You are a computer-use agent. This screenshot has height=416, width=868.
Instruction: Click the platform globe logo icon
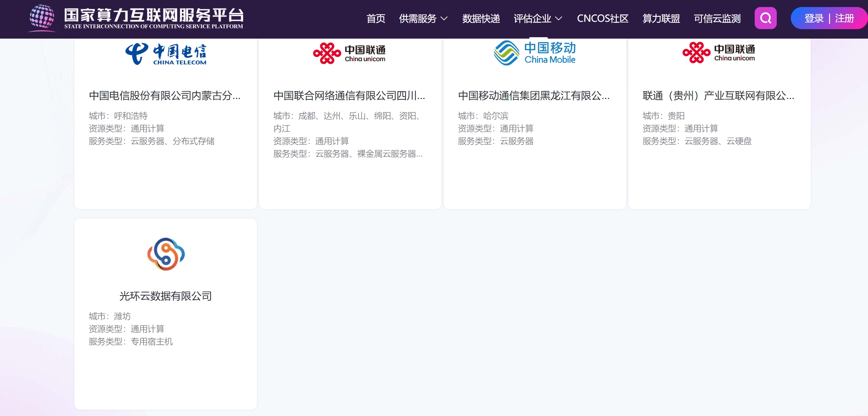point(42,17)
